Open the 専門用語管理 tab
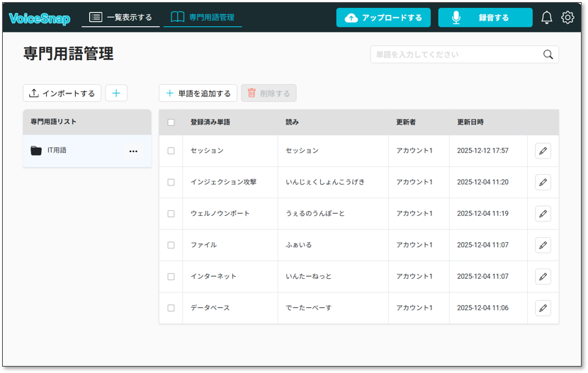This screenshot has width=588, height=373. [203, 18]
